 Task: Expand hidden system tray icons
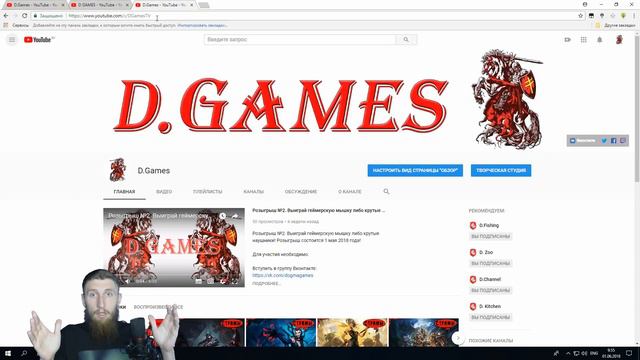click(x=568, y=353)
